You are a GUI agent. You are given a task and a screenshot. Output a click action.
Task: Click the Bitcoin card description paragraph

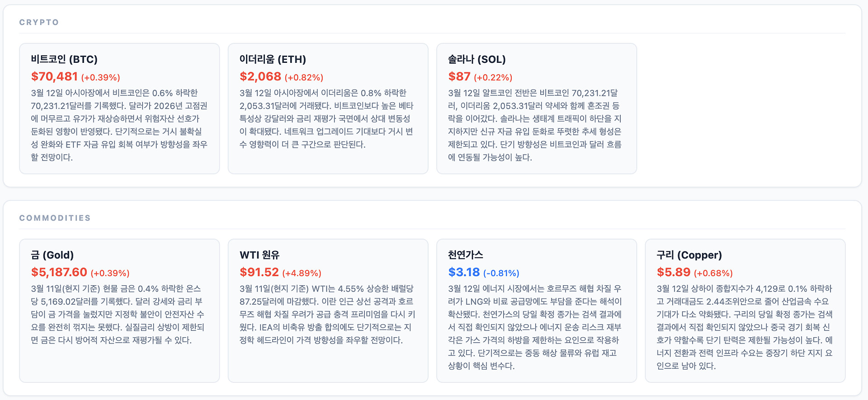point(119,125)
